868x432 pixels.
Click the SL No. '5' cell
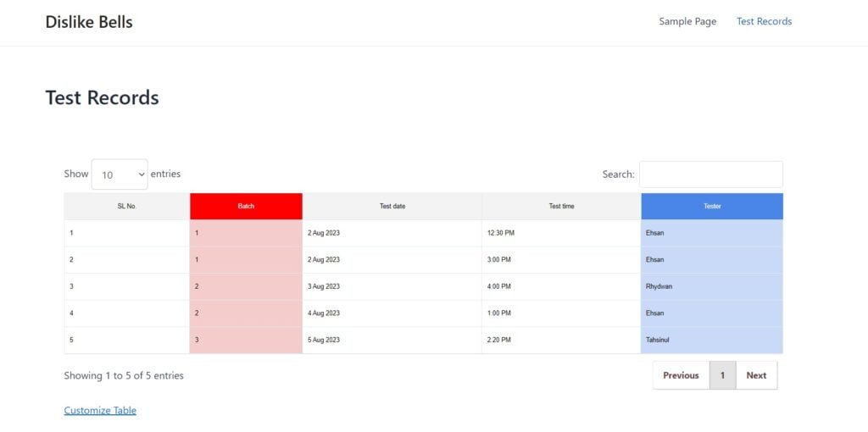(x=127, y=340)
